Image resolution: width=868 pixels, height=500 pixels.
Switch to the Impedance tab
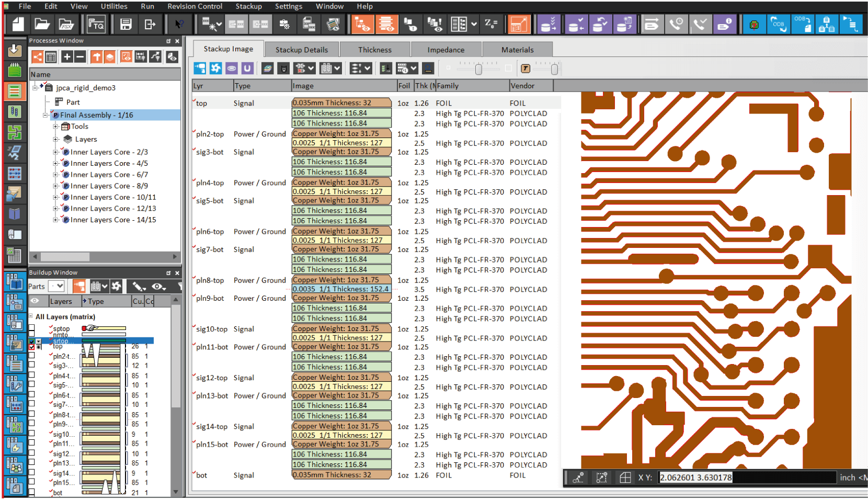[x=446, y=49]
